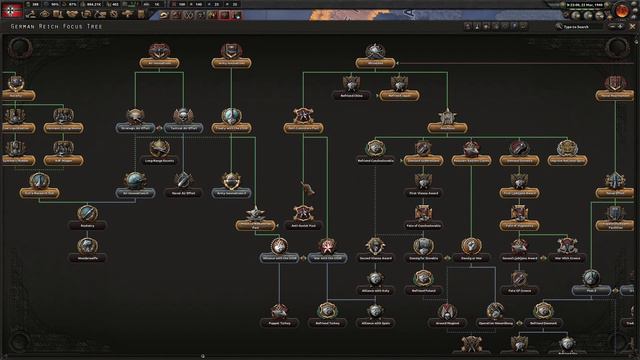The height and width of the screenshot is (360, 640).
Task: Select the Extra Research Slot focus icon
Action: [40, 181]
